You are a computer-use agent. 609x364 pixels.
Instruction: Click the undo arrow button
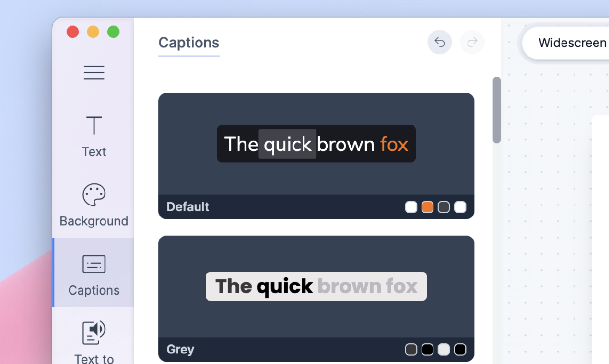440,42
